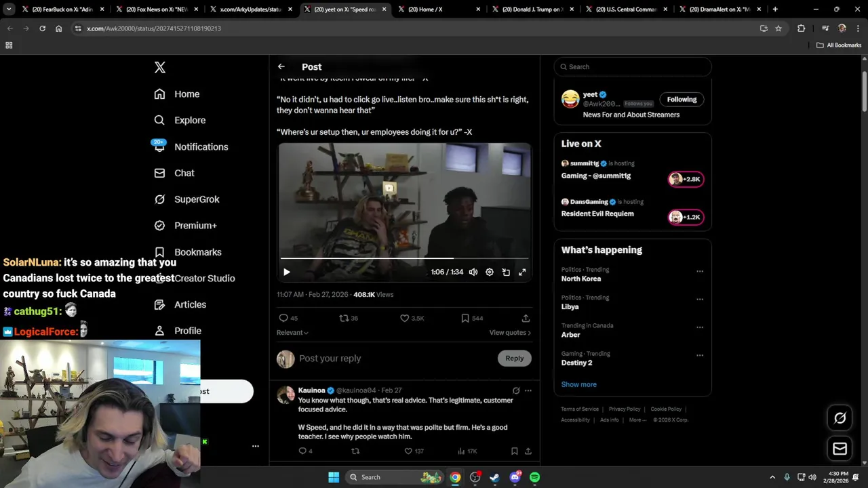
Task: Open the floating Grok button
Action: (840, 418)
